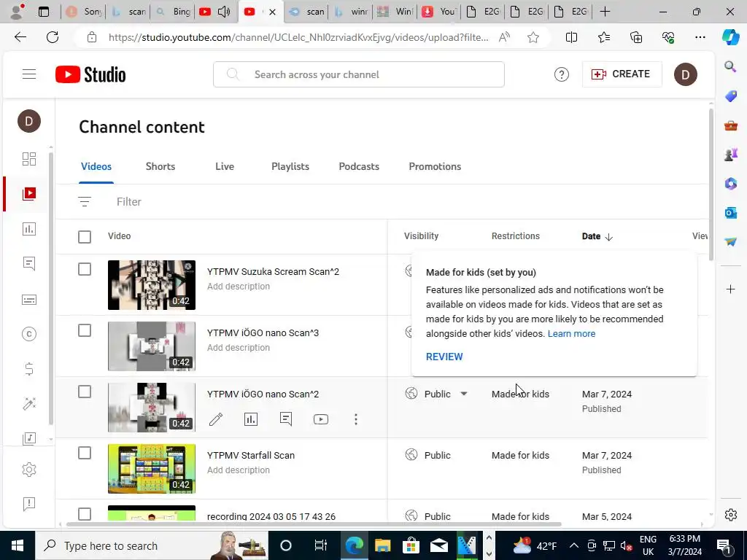Open analytics icon for iÖGO nano Scan^2

251,419
